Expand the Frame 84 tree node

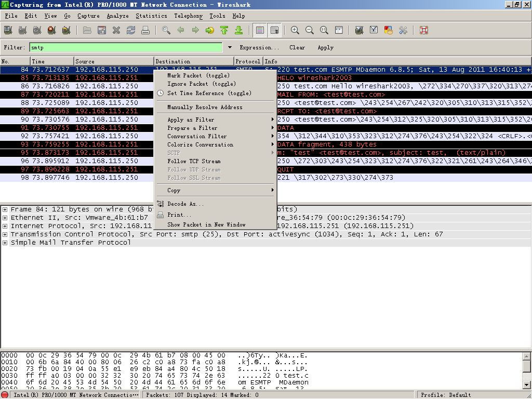tap(5, 210)
